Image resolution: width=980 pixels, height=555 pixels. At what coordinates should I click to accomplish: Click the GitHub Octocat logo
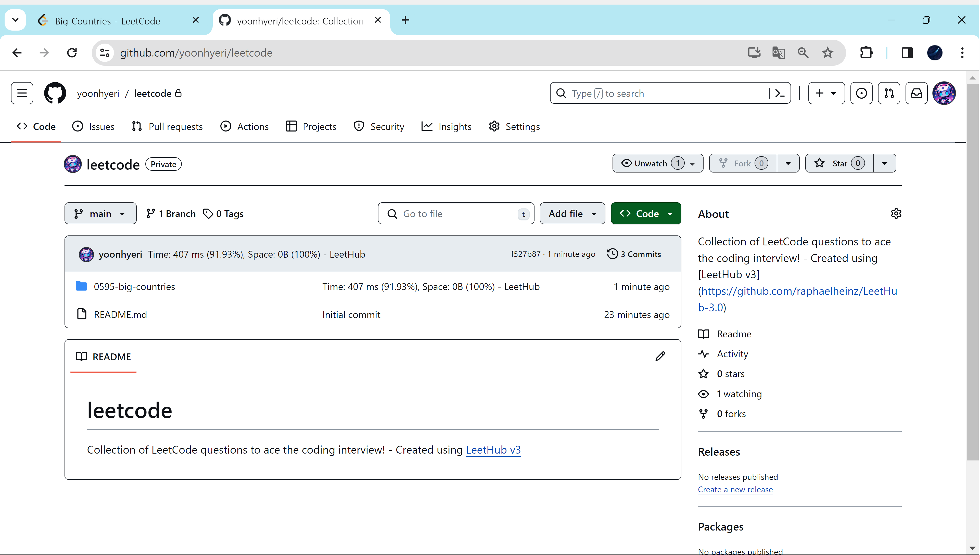tap(55, 93)
